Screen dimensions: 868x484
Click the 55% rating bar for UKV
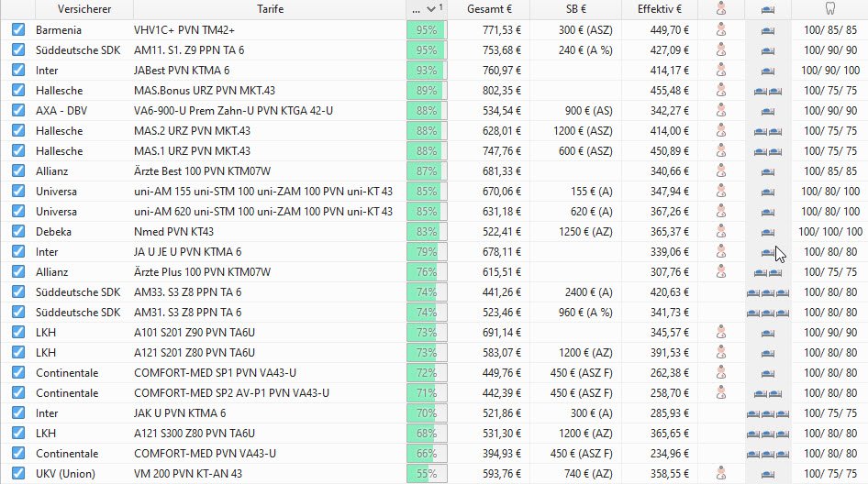tap(427, 474)
